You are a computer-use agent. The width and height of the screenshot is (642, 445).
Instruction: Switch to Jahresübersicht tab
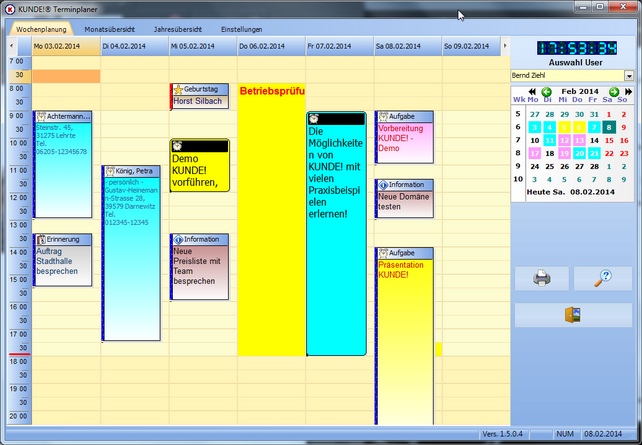coord(178,29)
